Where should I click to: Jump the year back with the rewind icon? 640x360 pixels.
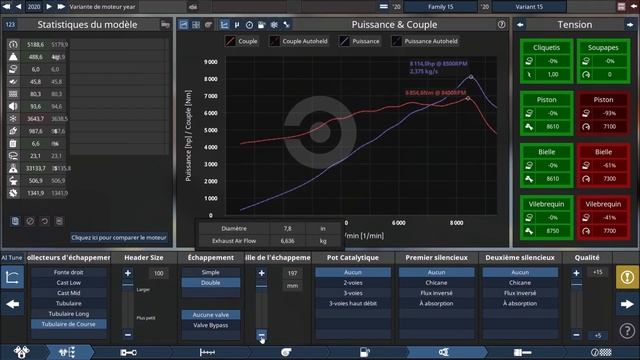pos(6,7)
